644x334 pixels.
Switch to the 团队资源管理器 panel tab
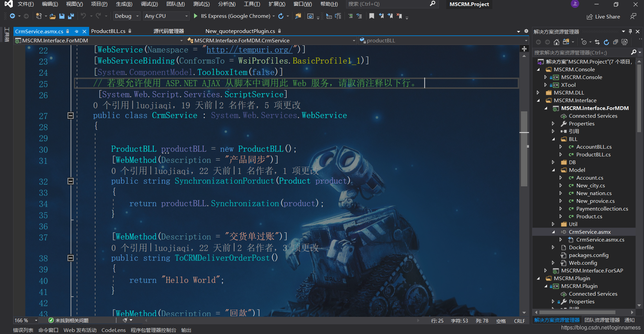(602, 320)
